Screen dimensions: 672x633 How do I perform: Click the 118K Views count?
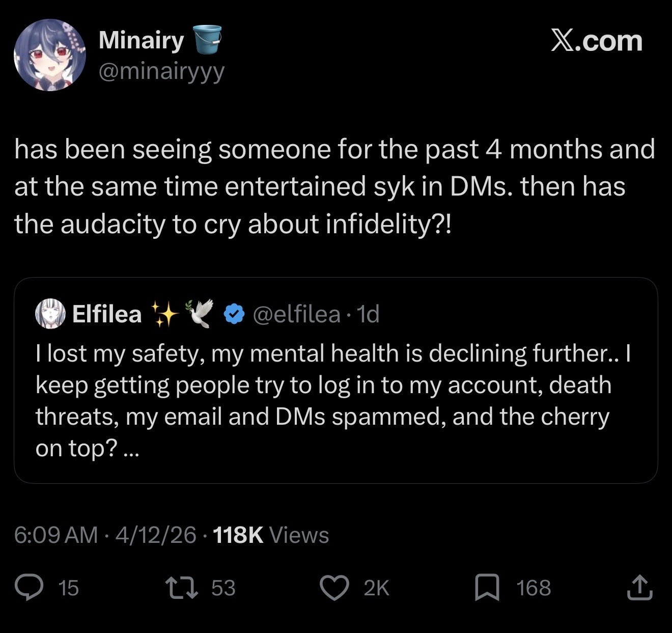(x=270, y=535)
